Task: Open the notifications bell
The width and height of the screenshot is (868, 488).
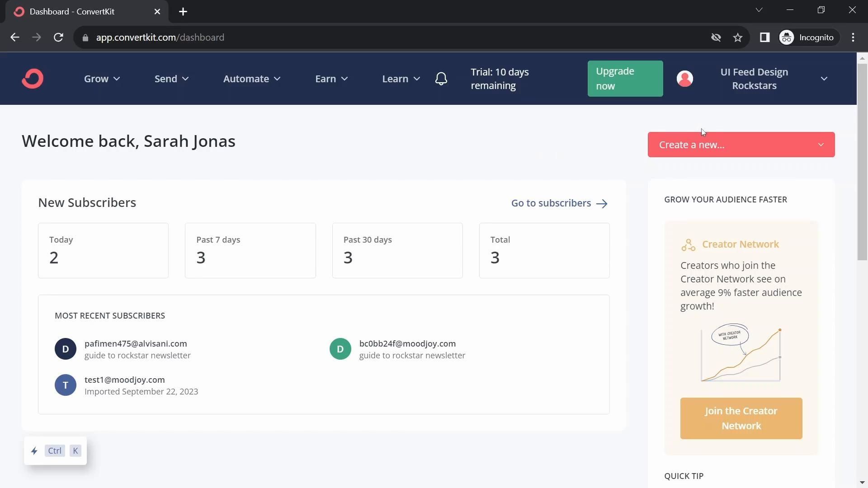Action: [x=441, y=79]
